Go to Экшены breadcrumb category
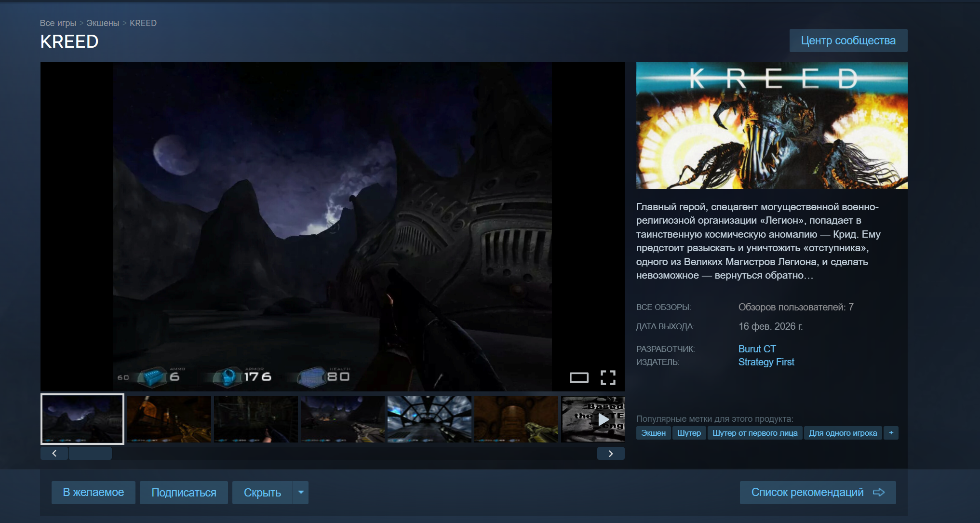Screen dimensions: 980x523 coord(103,23)
